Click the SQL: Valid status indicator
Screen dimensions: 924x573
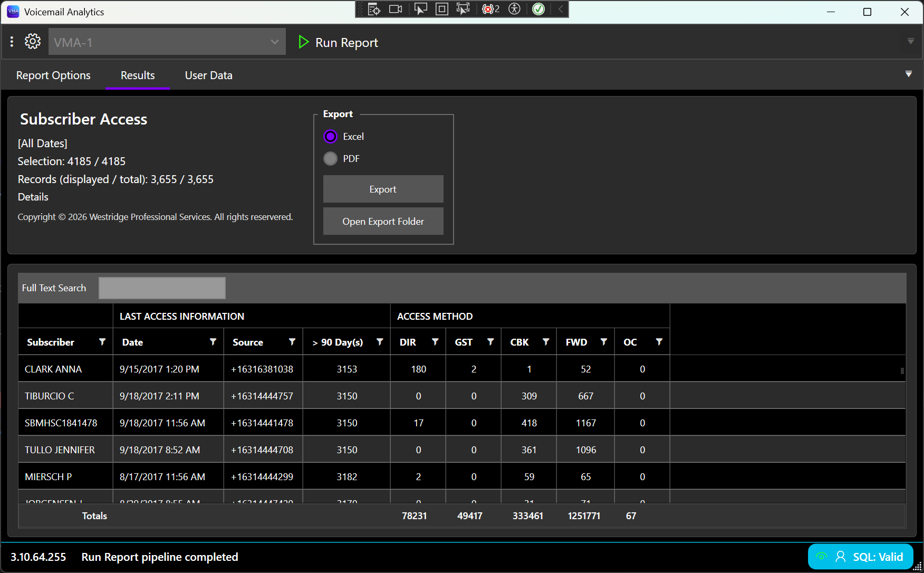tap(861, 557)
